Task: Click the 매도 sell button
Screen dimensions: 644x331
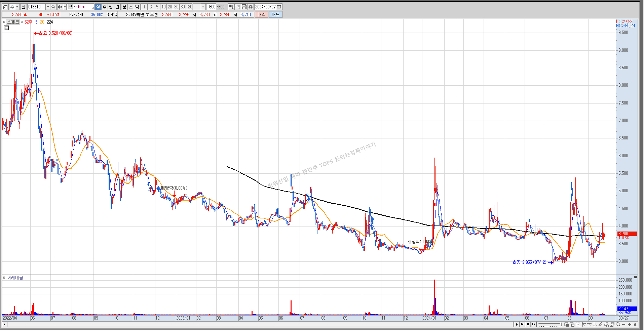Action: 275,14
